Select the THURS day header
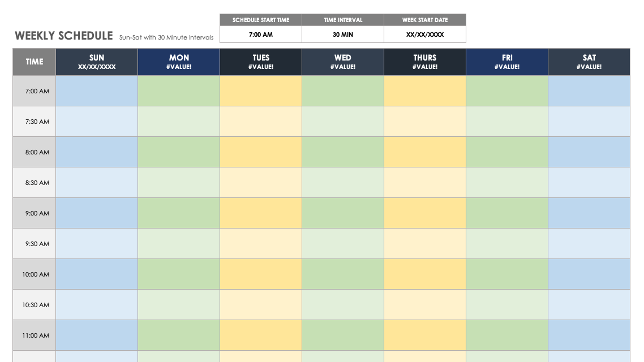The width and height of the screenshot is (644, 362). (x=425, y=62)
